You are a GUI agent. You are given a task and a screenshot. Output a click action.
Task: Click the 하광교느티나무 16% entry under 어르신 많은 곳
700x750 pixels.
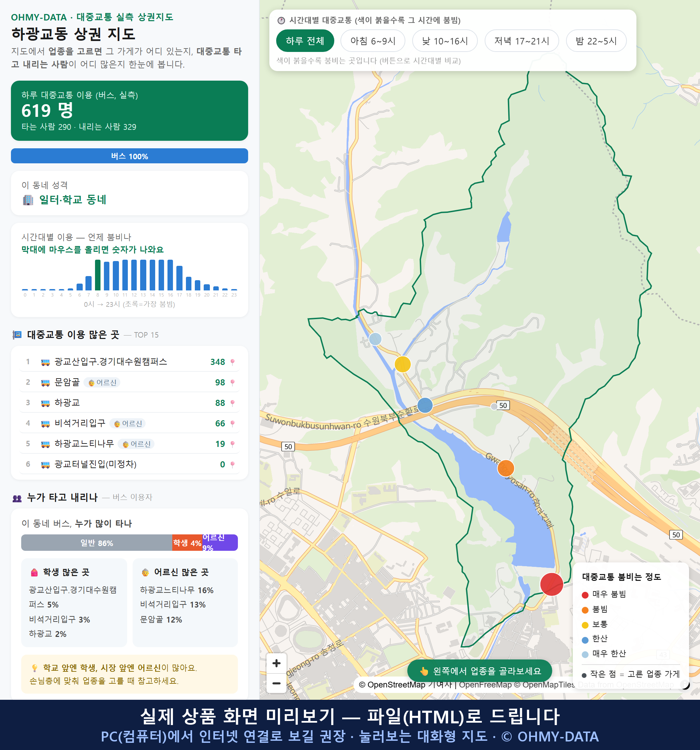[x=177, y=590]
